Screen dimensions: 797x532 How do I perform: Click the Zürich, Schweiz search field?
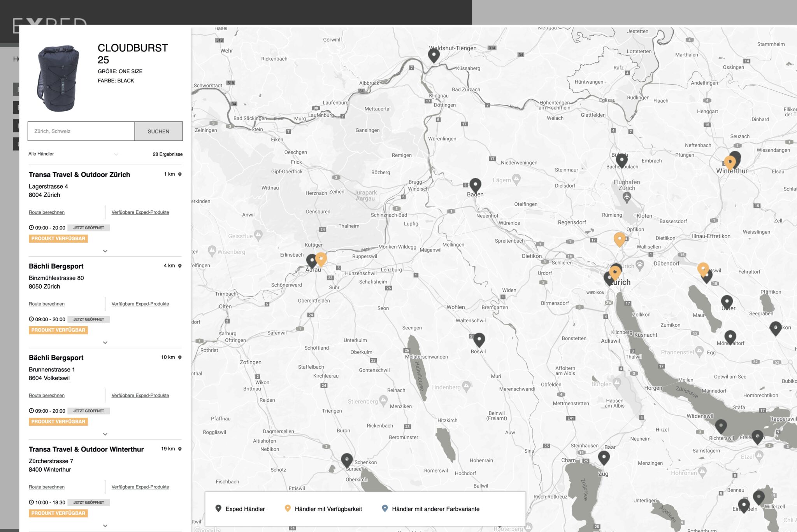[81, 131]
